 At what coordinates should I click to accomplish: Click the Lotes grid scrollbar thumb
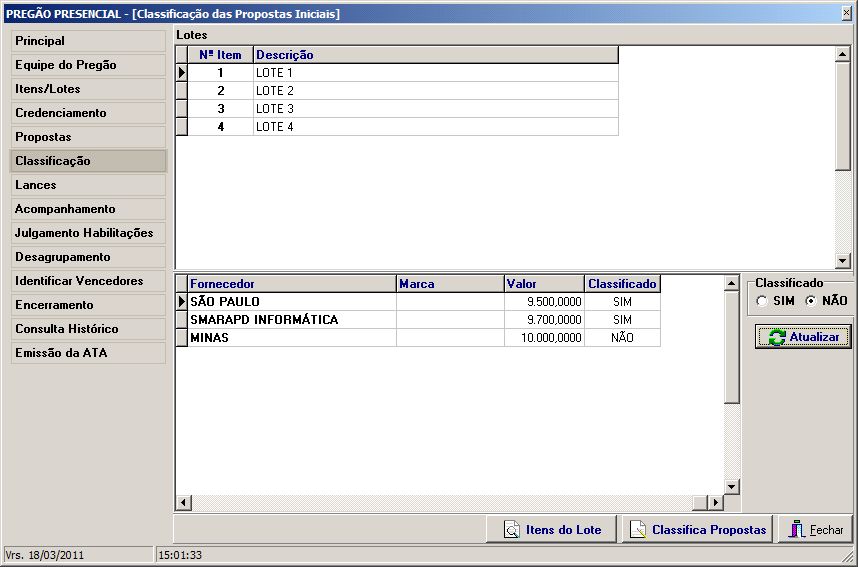[x=843, y=116]
